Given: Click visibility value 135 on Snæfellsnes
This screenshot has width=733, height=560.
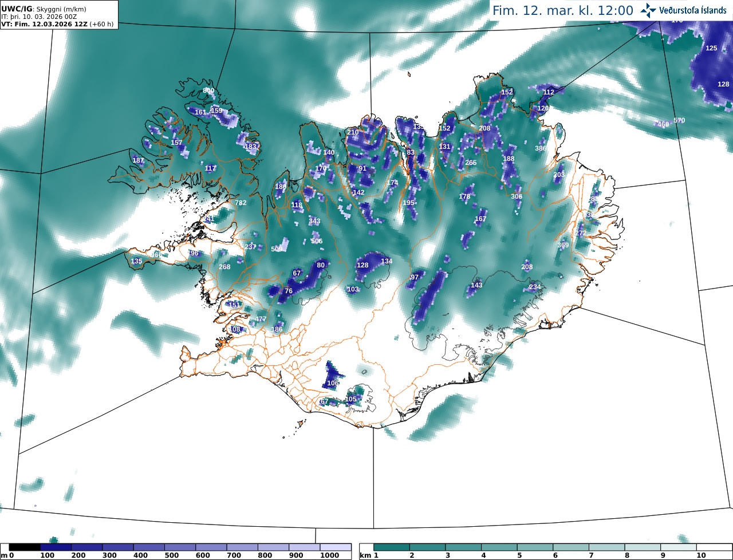Looking at the screenshot, I should 136,261.
